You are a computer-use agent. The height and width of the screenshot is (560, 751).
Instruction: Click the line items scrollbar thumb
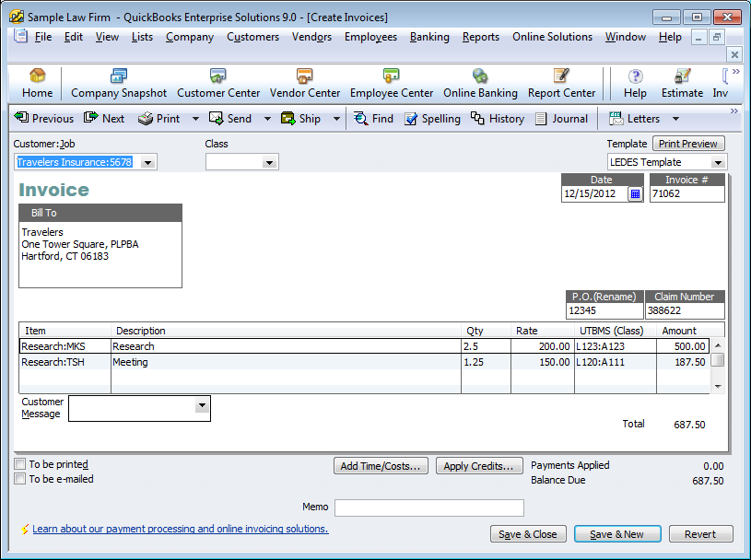(718, 359)
